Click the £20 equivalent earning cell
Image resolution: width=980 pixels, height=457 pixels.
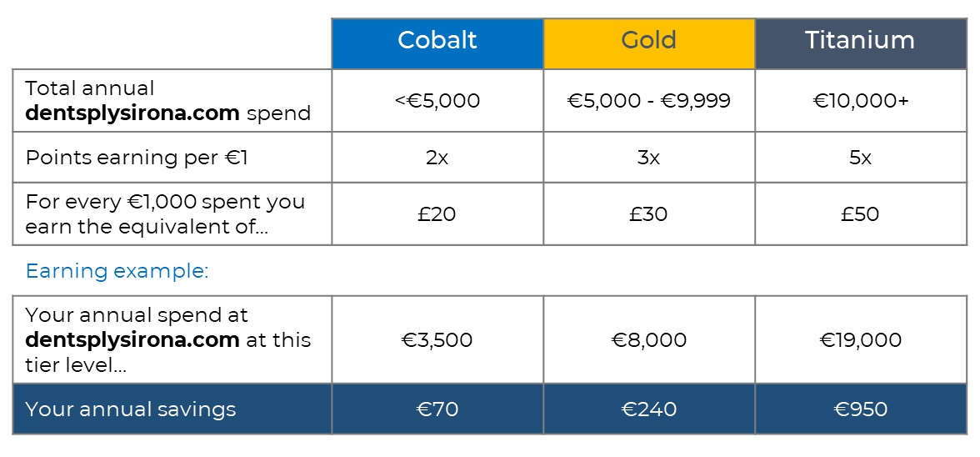[437, 213]
